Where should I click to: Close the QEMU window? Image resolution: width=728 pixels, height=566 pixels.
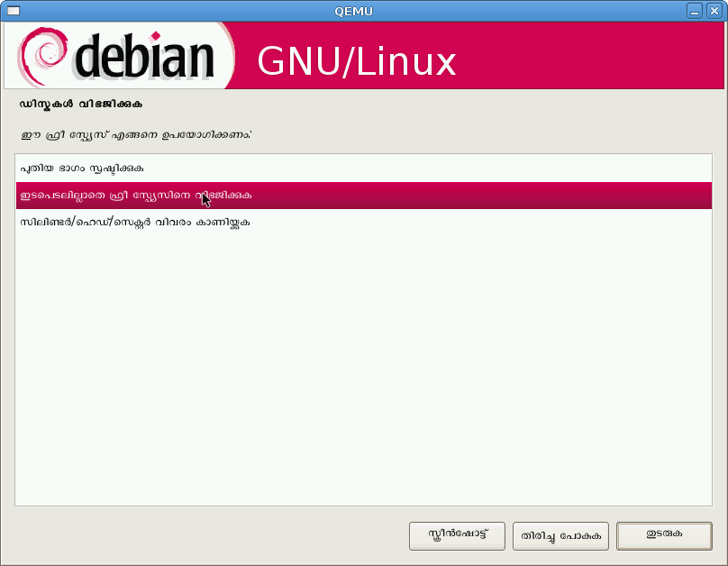pyautogui.click(x=714, y=11)
